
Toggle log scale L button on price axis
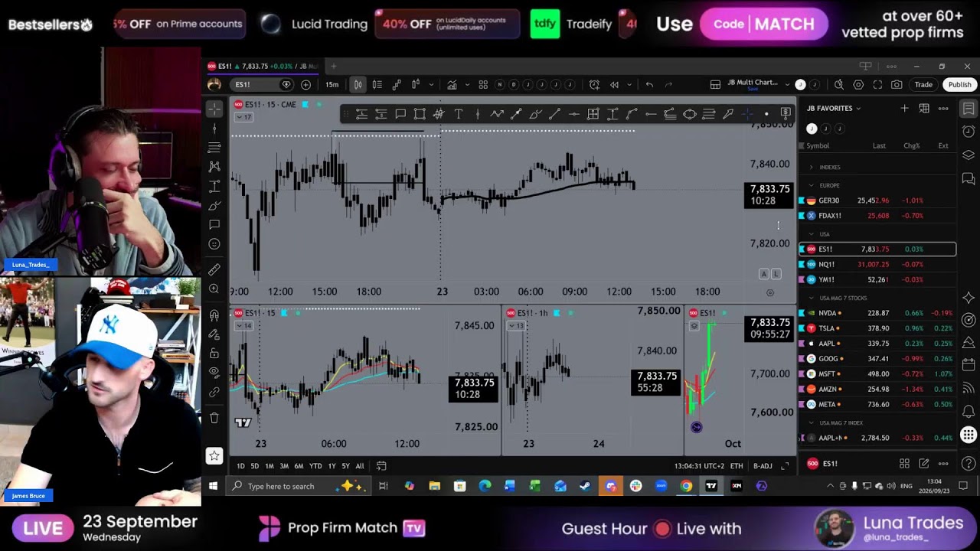[x=776, y=274]
